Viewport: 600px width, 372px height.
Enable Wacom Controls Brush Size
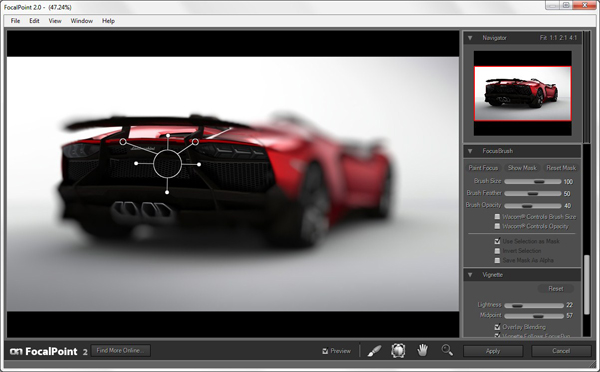click(x=497, y=217)
